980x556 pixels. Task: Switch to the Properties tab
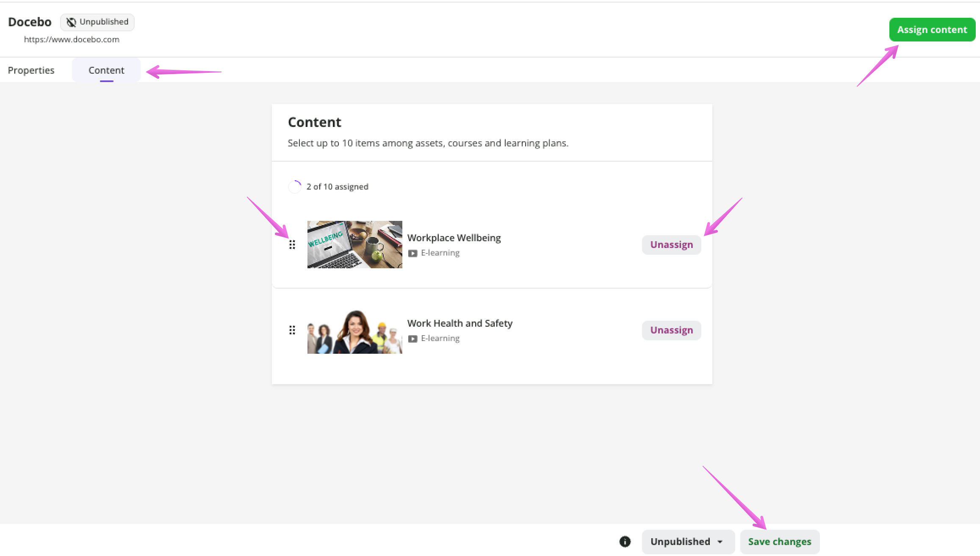pos(31,70)
